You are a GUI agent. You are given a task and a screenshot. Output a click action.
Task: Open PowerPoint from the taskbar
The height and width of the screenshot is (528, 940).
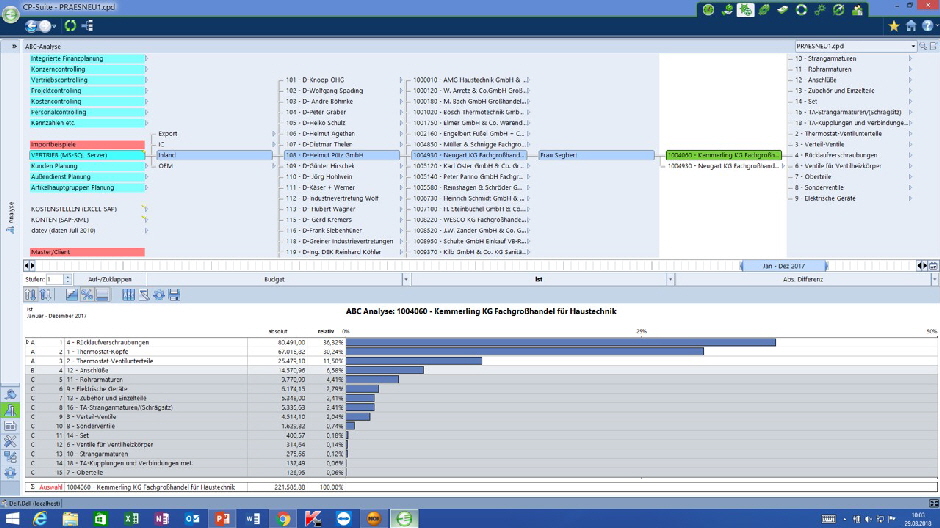coord(222,518)
